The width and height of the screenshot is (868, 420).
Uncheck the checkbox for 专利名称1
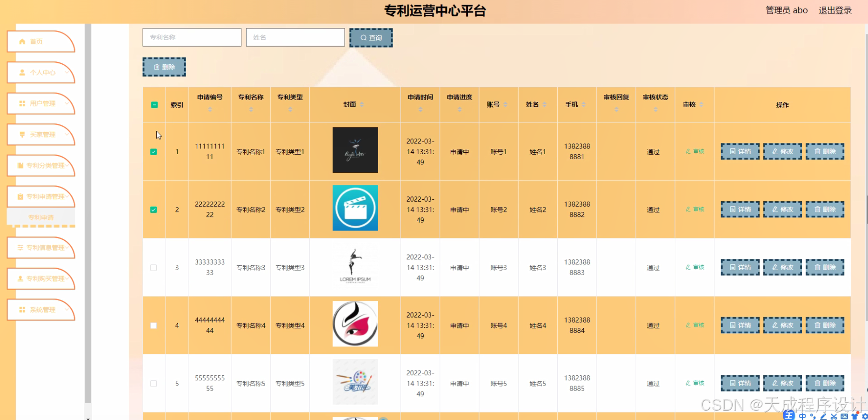coord(154,151)
